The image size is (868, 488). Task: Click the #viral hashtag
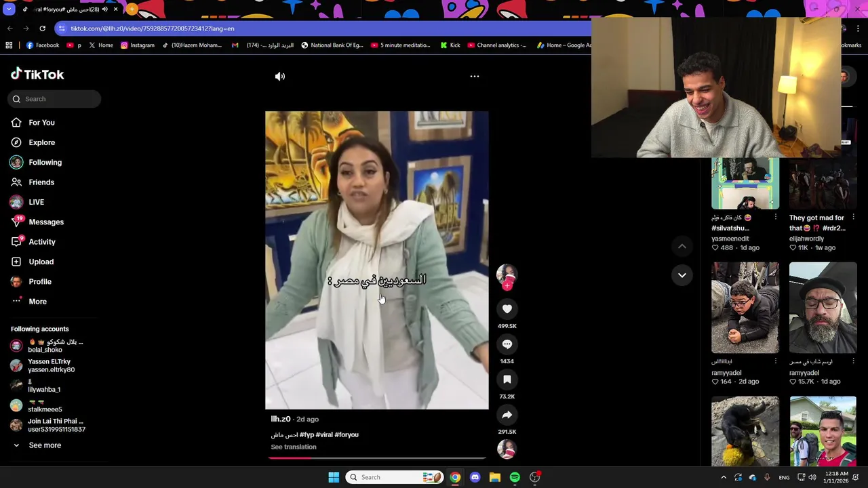[x=325, y=434]
